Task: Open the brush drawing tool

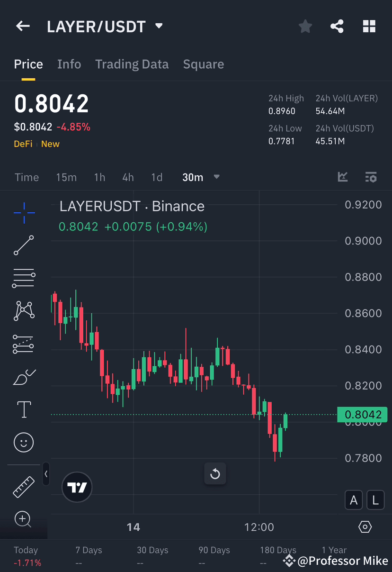Action: (x=23, y=377)
